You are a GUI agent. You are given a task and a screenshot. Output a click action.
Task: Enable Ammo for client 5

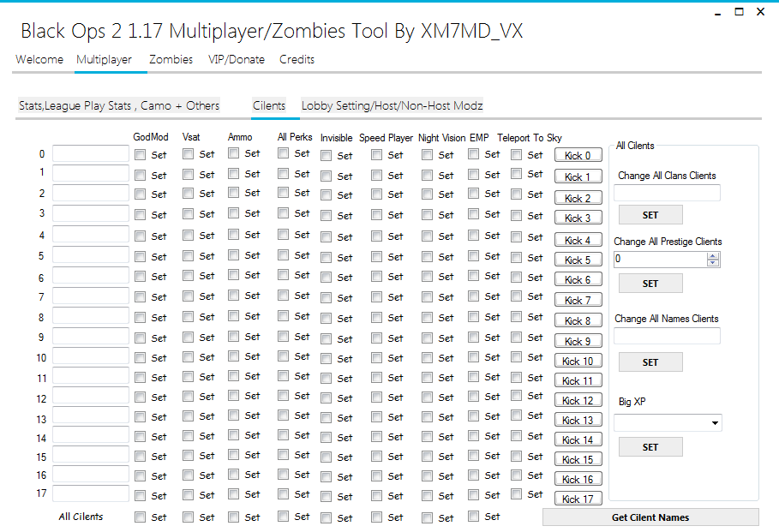click(x=233, y=255)
